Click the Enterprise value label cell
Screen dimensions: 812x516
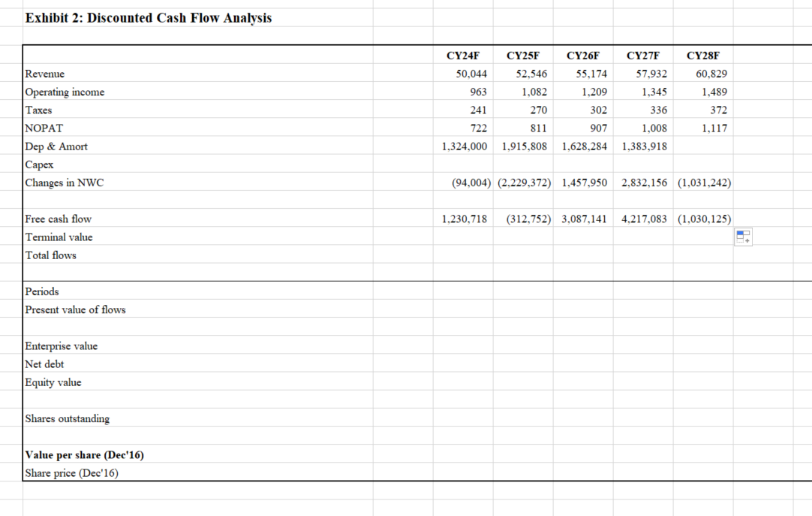click(60, 346)
